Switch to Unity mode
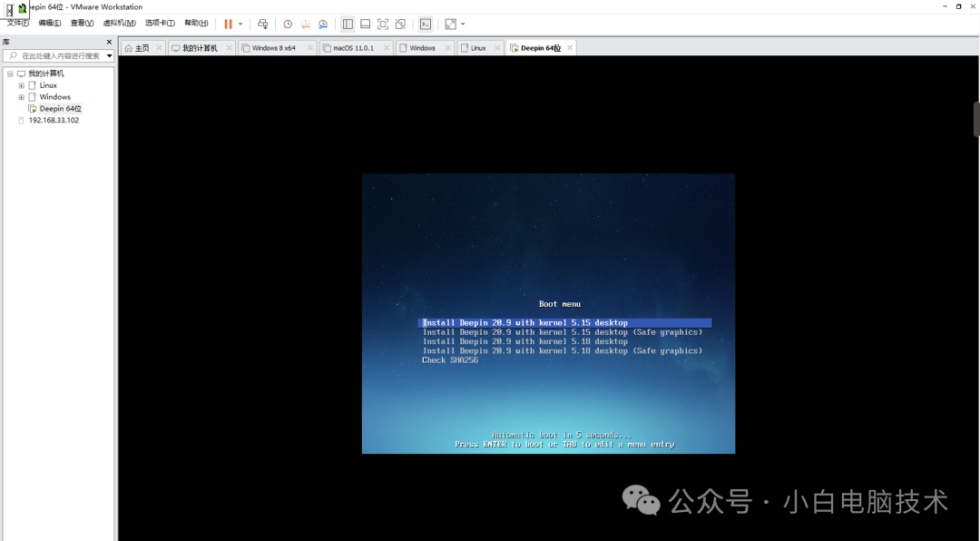This screenshot has height=541, width=980. tap(401, 24)
